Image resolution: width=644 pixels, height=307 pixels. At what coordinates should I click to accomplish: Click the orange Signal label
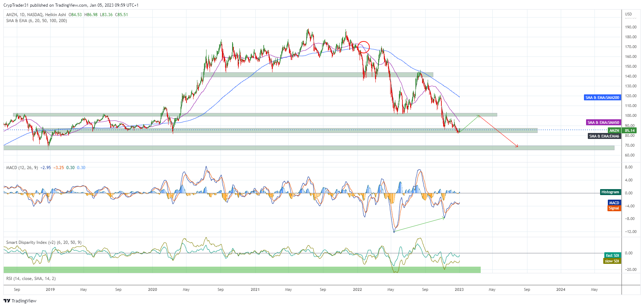click(614, 208)
